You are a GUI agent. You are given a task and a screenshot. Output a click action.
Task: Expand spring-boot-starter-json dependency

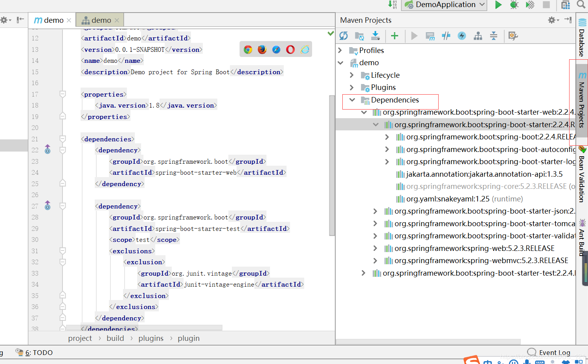click(375, 211)
